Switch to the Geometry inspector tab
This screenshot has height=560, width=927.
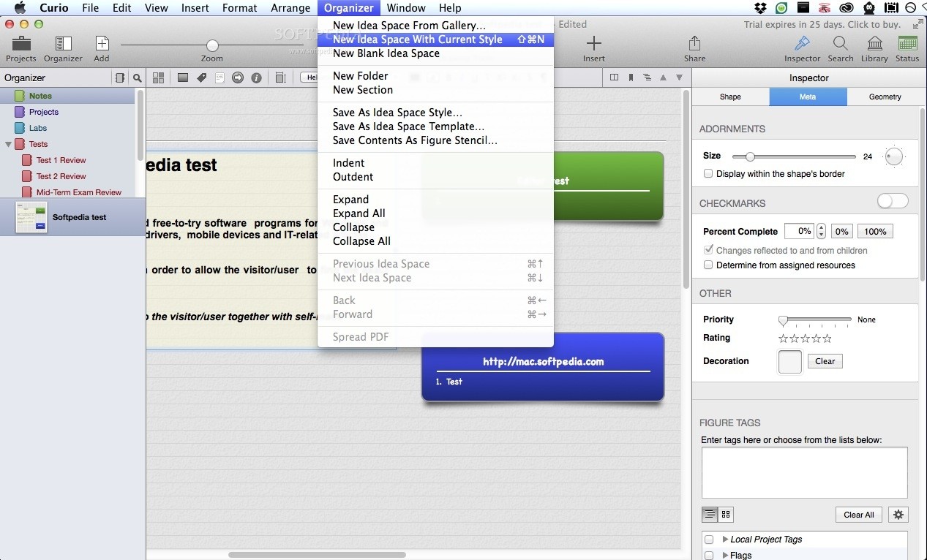(x=885, y=97)
